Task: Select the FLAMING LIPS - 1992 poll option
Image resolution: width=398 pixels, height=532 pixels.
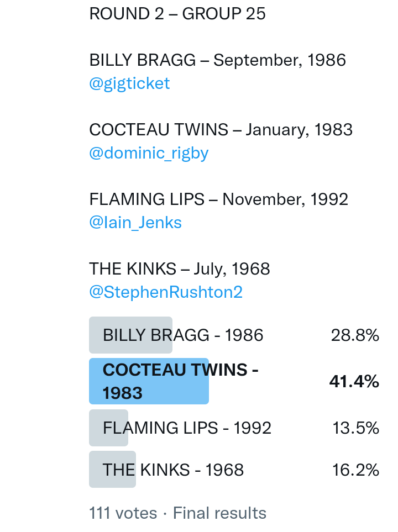Action: [187, 428]
